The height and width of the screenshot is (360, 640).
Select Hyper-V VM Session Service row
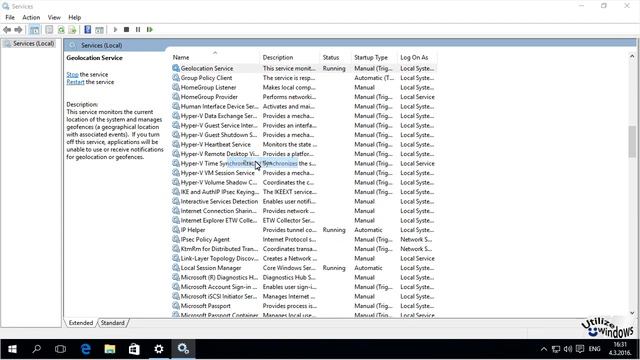304,173
